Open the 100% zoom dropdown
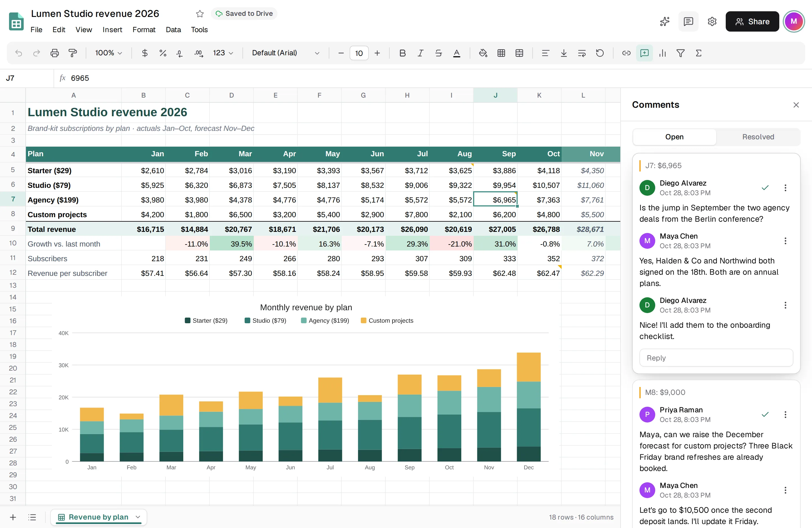Image resolution: width=812 pixels, height=528 pixels. click(109, 53)
